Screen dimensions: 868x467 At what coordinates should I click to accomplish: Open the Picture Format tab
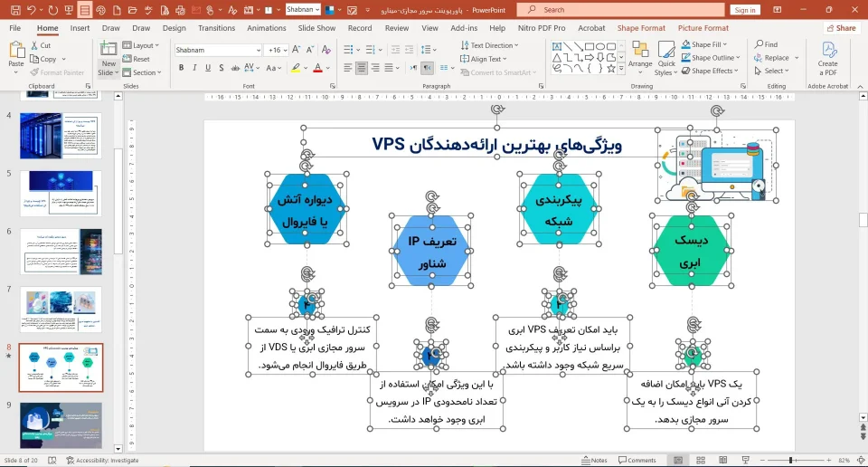click(703, 28)
